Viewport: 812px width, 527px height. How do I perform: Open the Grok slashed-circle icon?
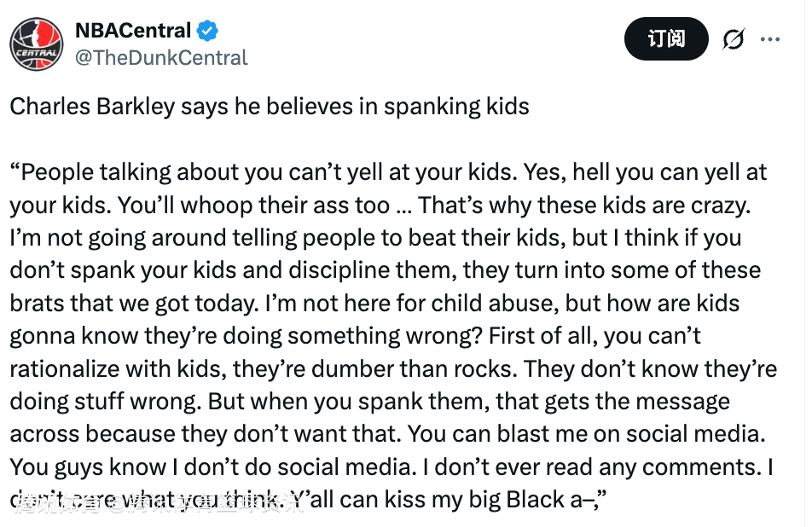(734, 39)
